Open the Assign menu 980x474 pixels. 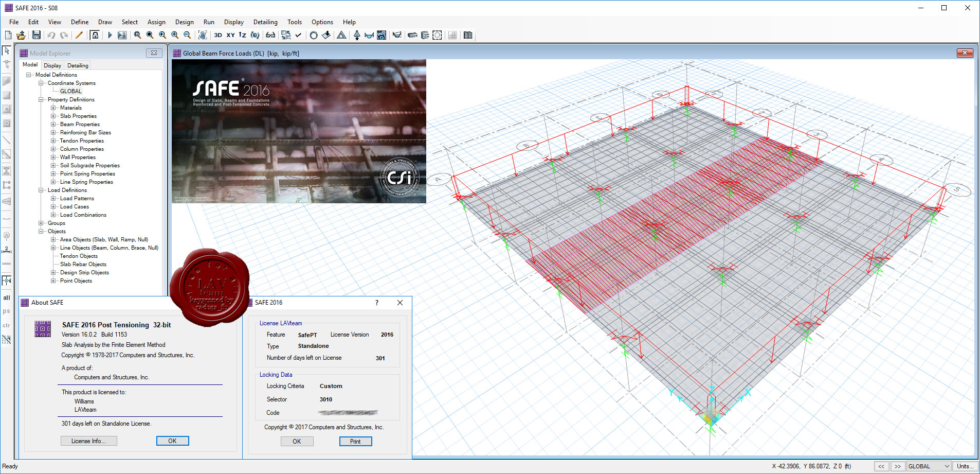[156, 22]
